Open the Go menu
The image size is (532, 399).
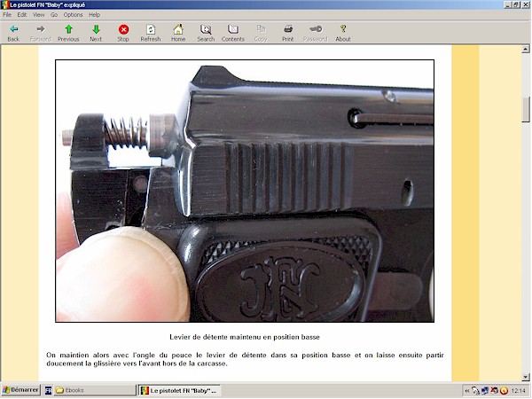tap(54, 14)
